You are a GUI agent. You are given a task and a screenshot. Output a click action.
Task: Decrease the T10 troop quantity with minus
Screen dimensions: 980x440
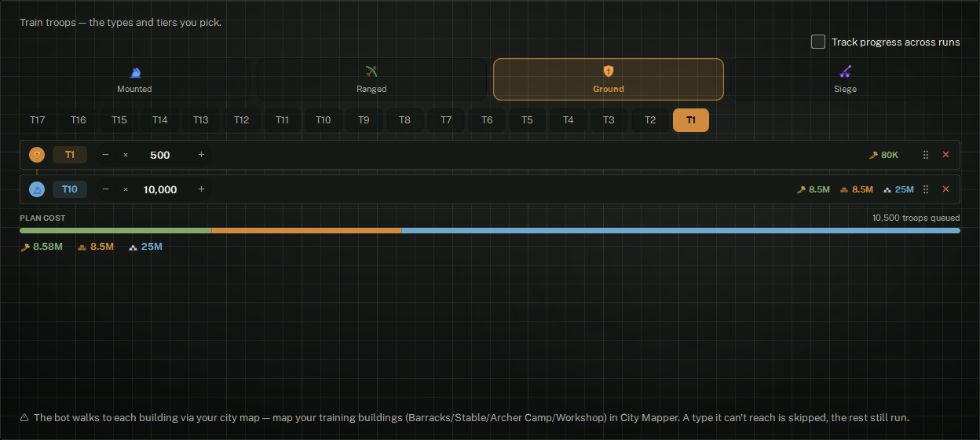pyautogui.click(x=105, y=189)
